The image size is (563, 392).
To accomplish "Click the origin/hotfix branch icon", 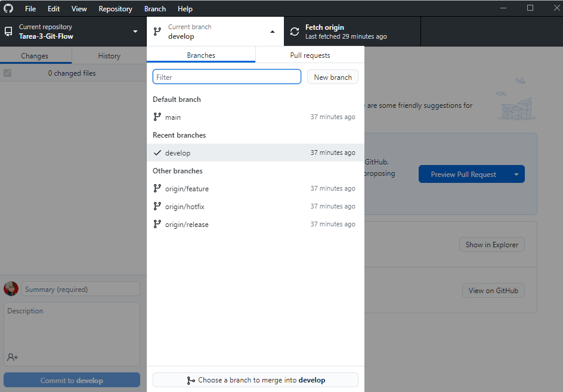I will (157, 206).
